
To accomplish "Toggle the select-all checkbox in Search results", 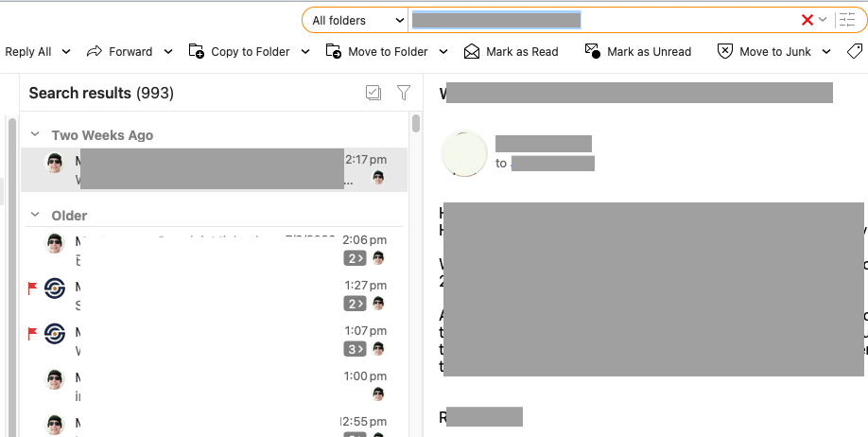I will [373, 93].
